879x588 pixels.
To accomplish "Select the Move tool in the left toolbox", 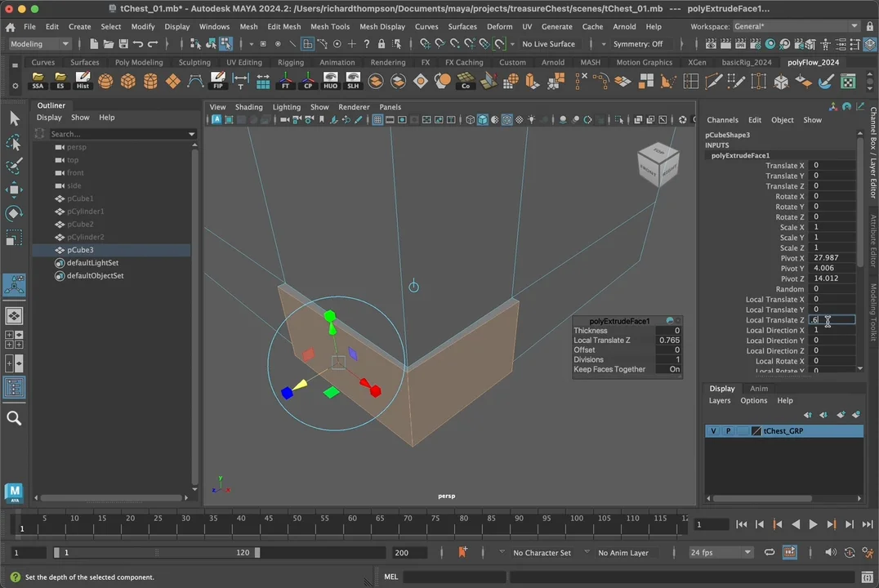I will [x=14, y=189].
